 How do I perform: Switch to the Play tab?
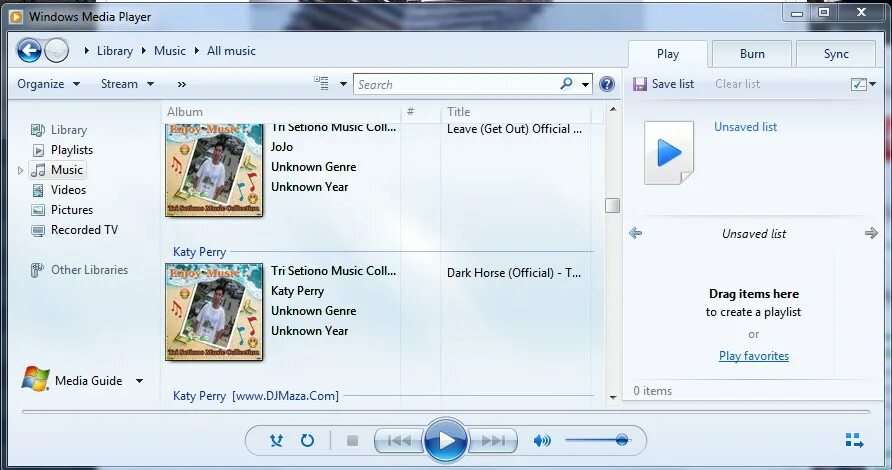(x=668, y=54)
